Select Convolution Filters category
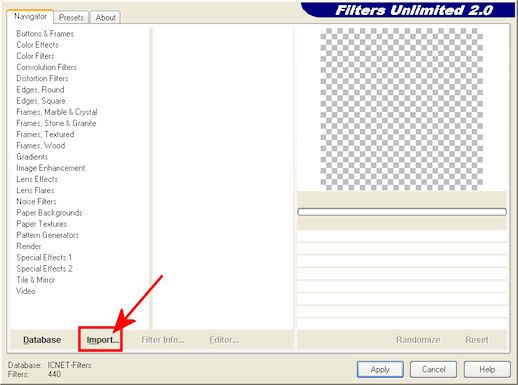This screenshot has height=385, width=518. [x=46, y=67]
